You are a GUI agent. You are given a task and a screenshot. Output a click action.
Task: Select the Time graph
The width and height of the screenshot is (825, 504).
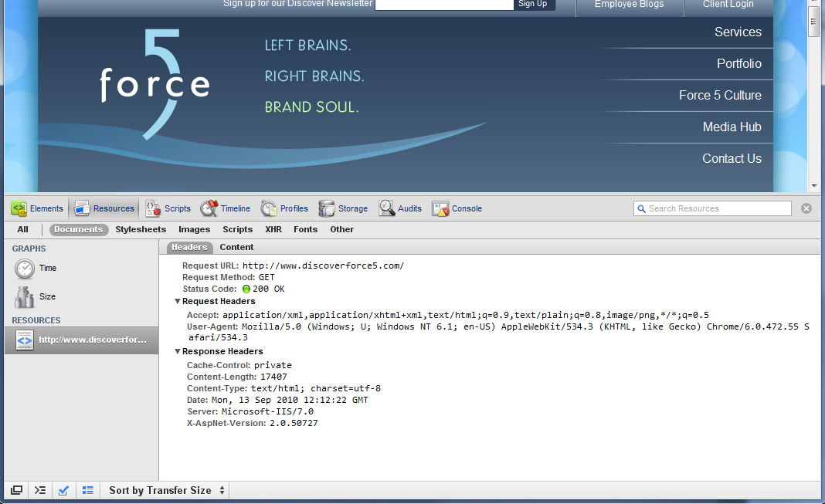coord(36,268)
